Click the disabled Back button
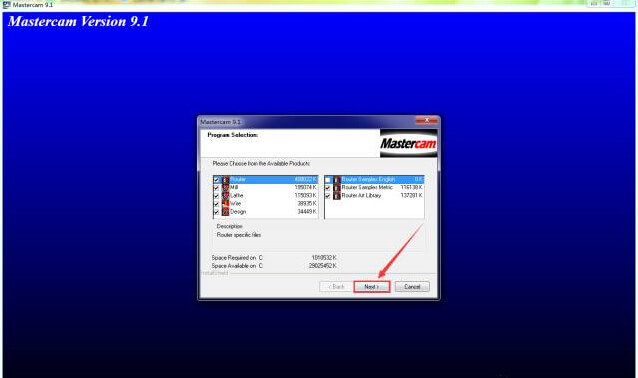The height and width of the screenshot is (378, 638). click(336, 287)
